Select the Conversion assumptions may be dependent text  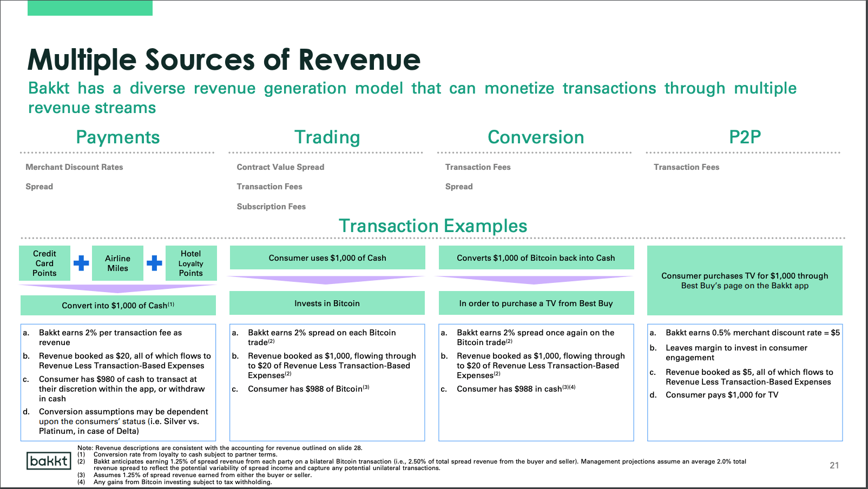click(x=123, y=421)
